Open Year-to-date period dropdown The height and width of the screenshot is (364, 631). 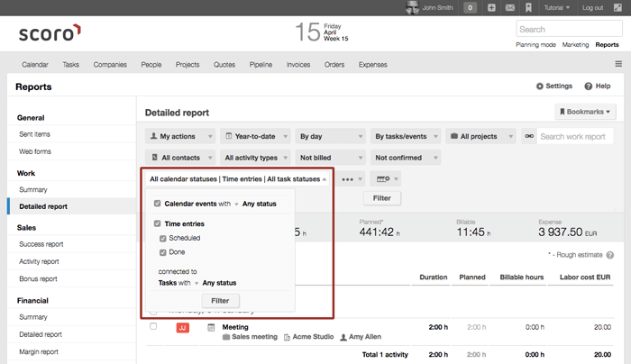coord(255,136)
